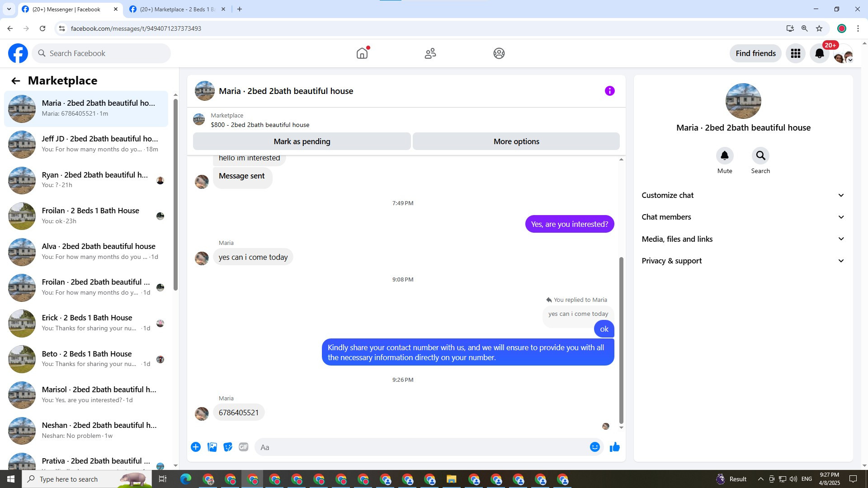The width and height of the screenshot is (868, 488).
Task: Mute this chat with bell icon
Action: tap(724, 156)
